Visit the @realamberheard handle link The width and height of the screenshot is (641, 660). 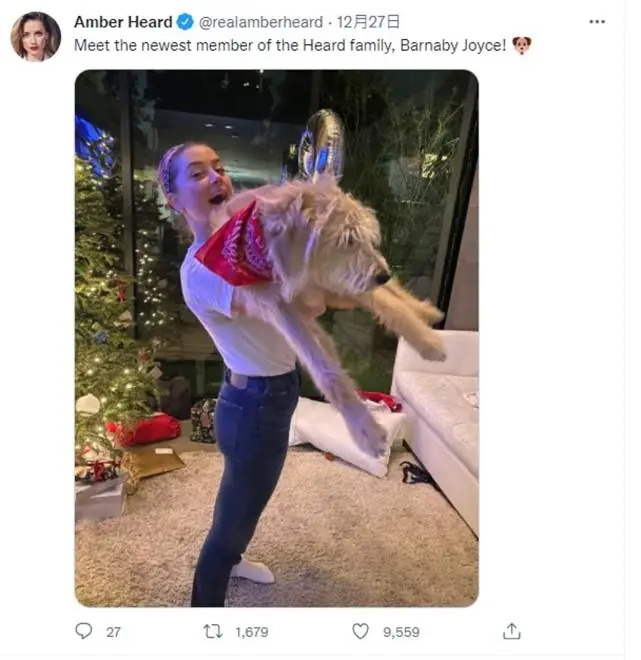(261, 22)
